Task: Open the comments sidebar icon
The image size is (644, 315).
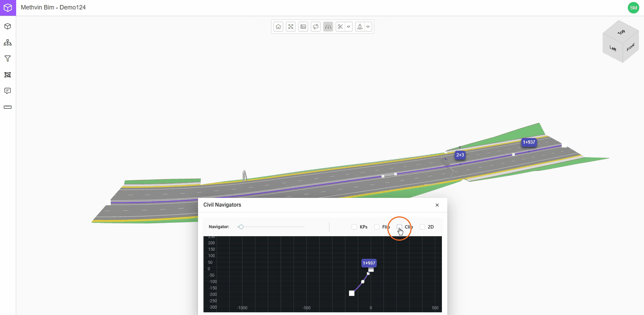Action: (x=8, y=91)
